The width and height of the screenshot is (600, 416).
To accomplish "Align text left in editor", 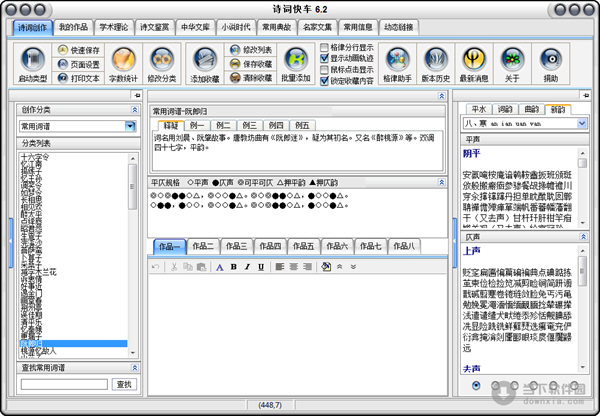I will (280, 267).
